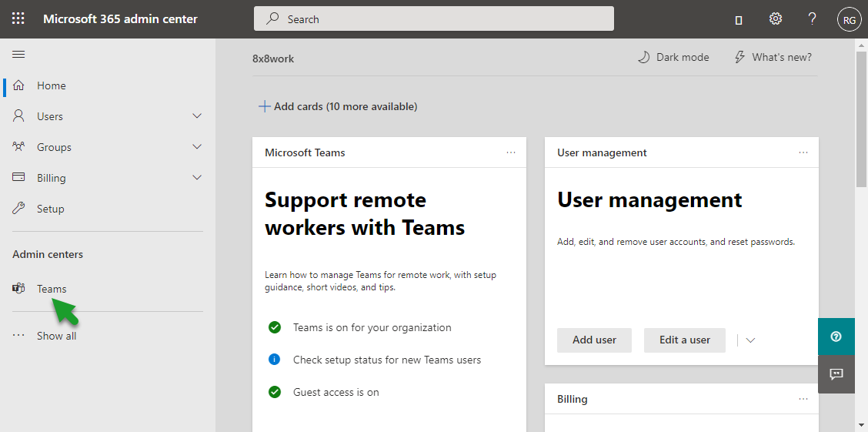Click the help question mark icon

[x=812, y=18]
